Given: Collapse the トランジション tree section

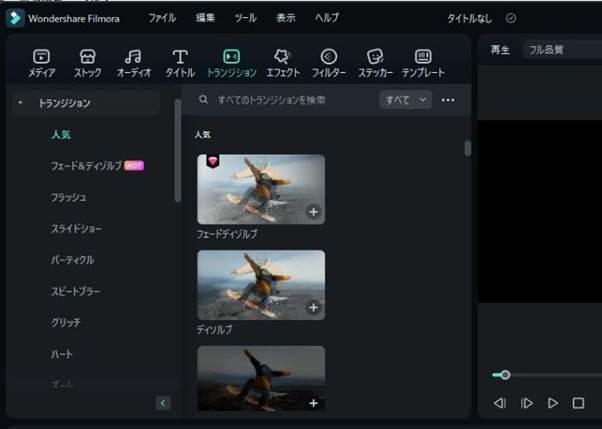Looking at the screenshot, I should pos(20,103).
